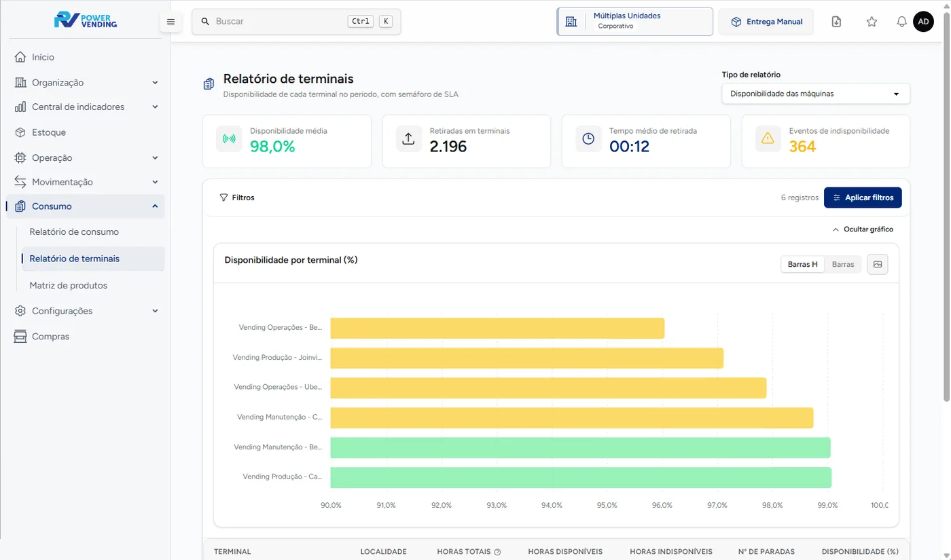Click the Retiradas em terminais upload icon
This screenshot has width=951, height=560.
click(408, 138)
